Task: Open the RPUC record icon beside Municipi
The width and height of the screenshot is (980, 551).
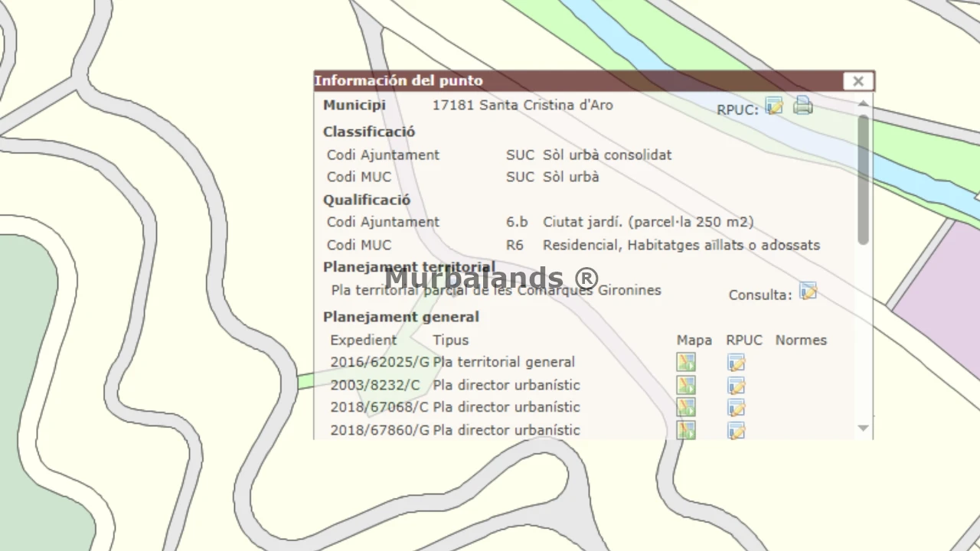Action: 774,107
